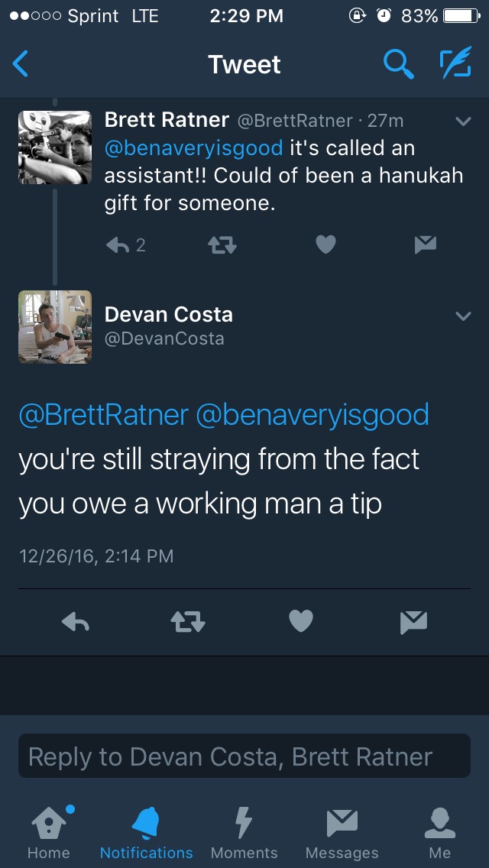This screenshot has width=489, height=868.
Task: Like Brett Ratner's tweet with heart
Action: (x=325, y=245)
